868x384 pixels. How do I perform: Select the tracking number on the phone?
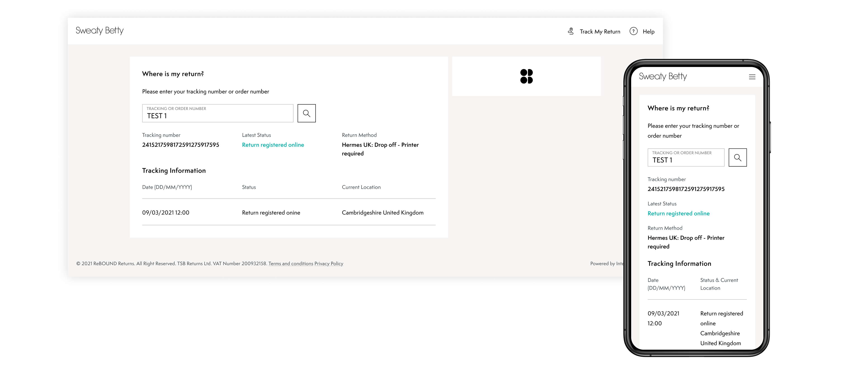pyautogui.click(x=686, y=189)
